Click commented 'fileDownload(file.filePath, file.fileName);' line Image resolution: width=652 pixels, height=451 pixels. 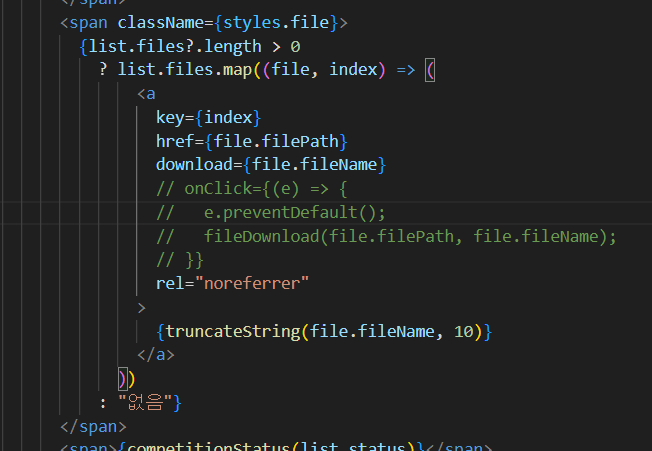click(410, 237)
